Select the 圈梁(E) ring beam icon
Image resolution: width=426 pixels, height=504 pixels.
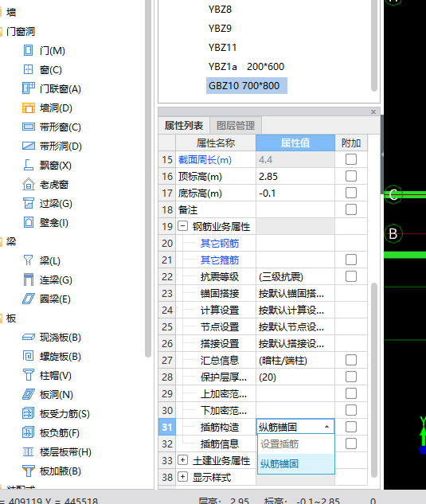29,299
